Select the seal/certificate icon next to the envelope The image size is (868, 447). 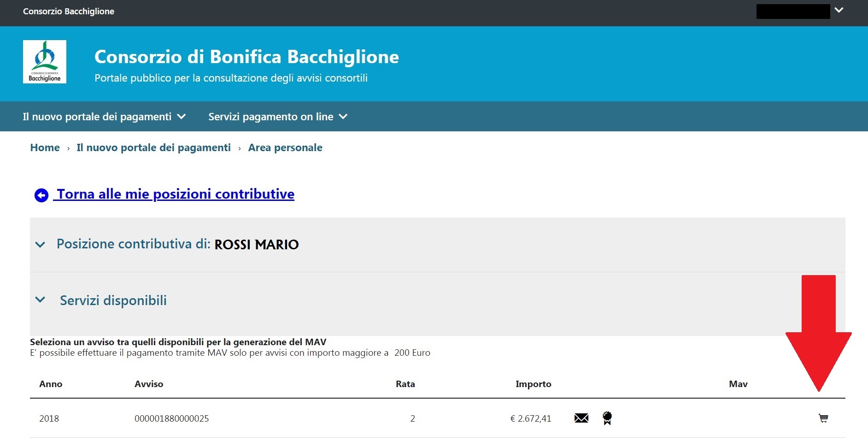(x=607, y=418)
